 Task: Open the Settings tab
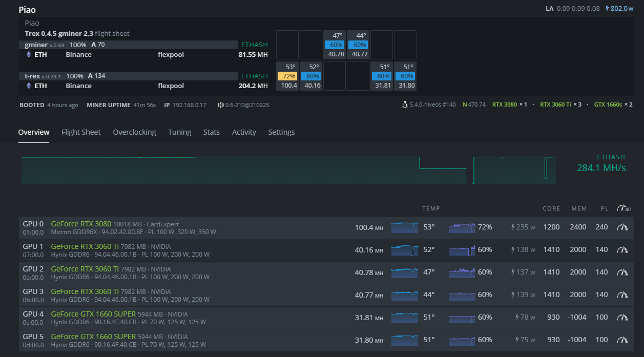281,132
